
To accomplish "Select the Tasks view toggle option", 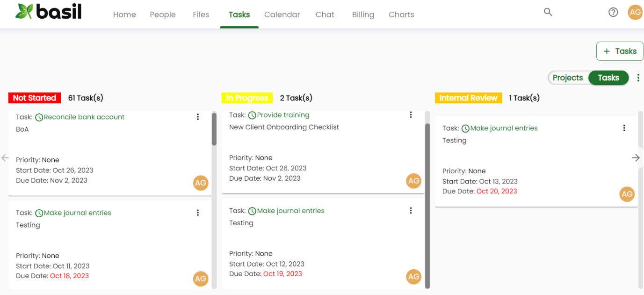I will (x=608, y=78).
